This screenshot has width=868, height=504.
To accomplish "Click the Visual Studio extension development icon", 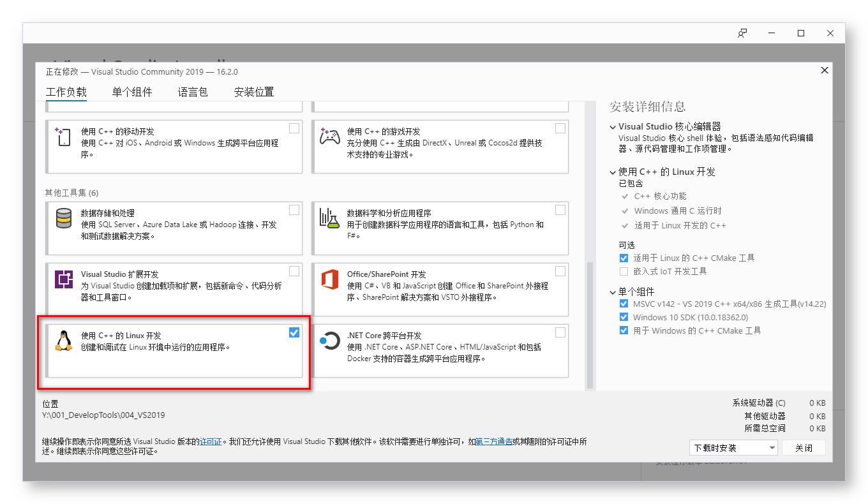I will click(63, 281).
